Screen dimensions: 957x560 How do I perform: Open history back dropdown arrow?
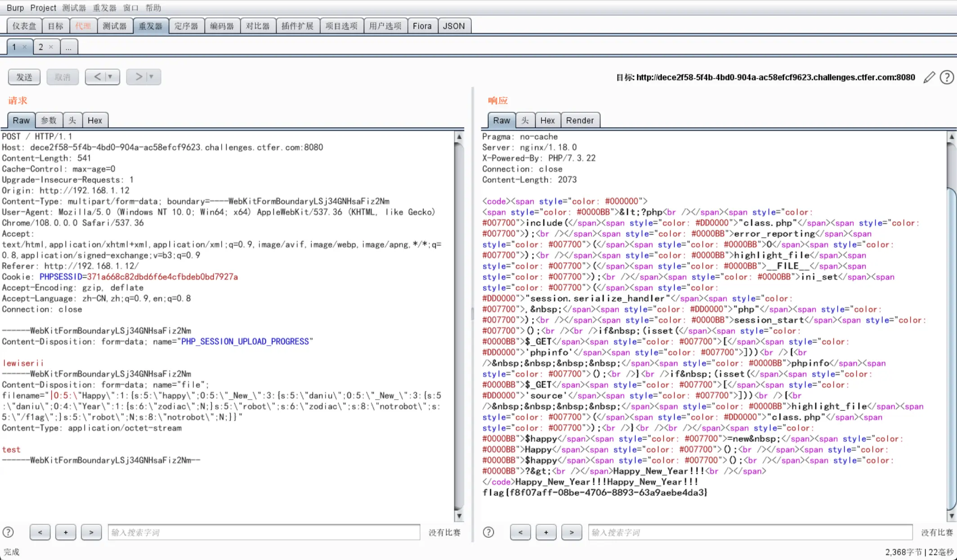(x=110, y=77)
